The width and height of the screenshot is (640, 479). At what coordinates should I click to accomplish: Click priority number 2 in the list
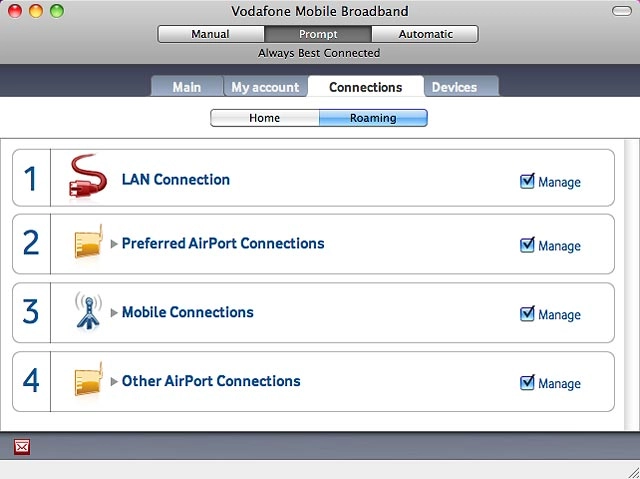(31, 242)
